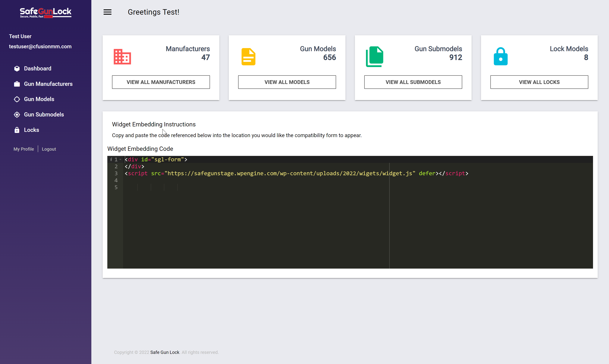The height and width of the screenshot is (364, 609).
Task: Click the green Gun Submodels copy icon
Action: (x=374, y=57)
